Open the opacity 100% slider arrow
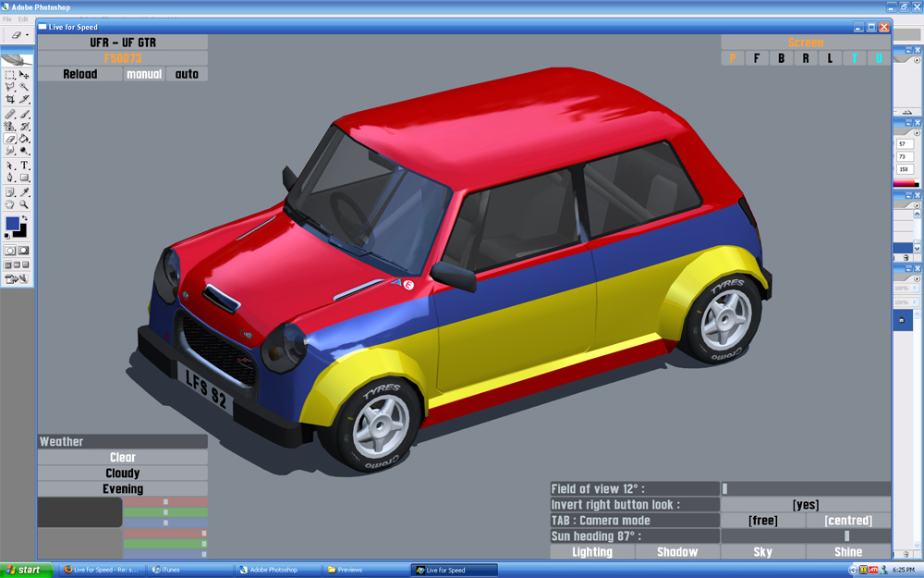Screen dimensions: 924x578 click(917, 289)
